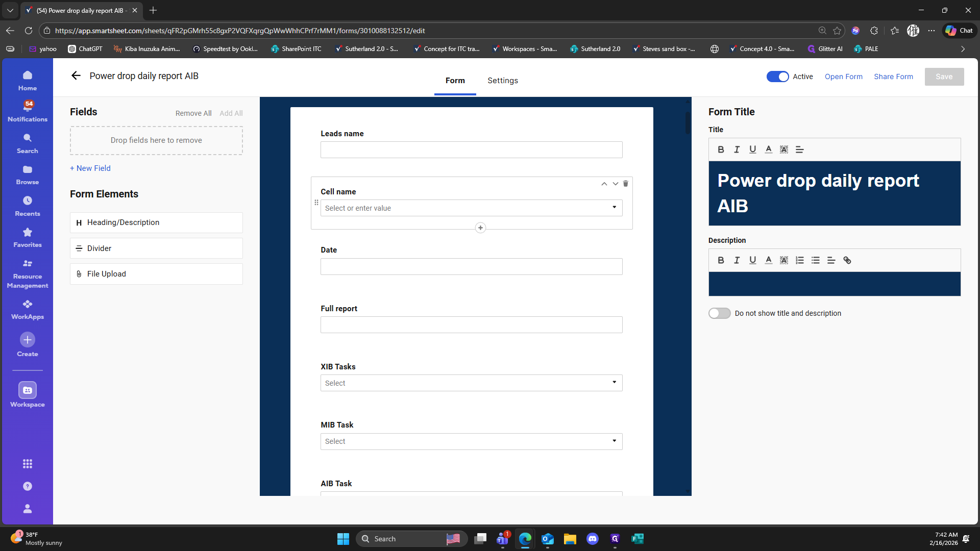The image size is (980, 551).
Task: Toggle the Active form switch
Action: pyautogui.click(x=777, y=77)
